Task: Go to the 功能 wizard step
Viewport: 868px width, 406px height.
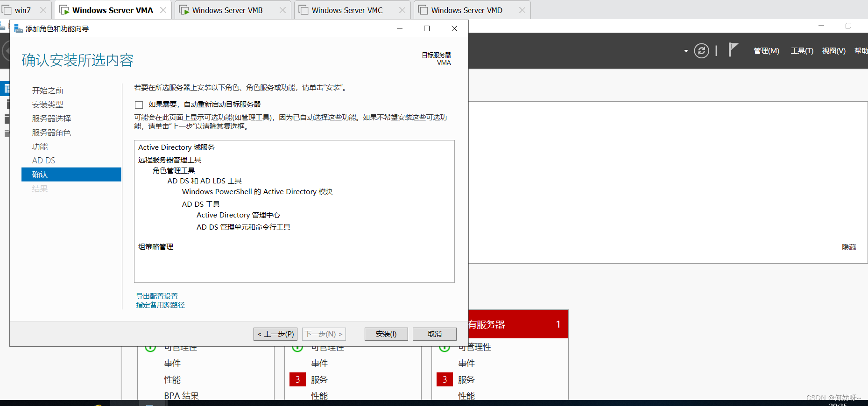Action: pos(40,147)
